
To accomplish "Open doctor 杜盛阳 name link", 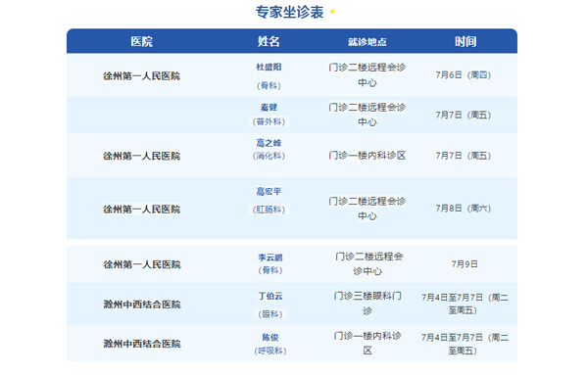I will coord(269,67).
